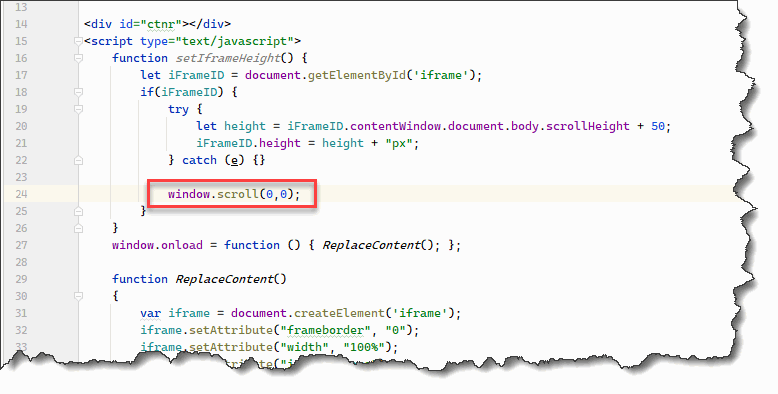Click line number 17 in the gutter
The height and width of the screenshot is (394, 778).
click(21, 75)
